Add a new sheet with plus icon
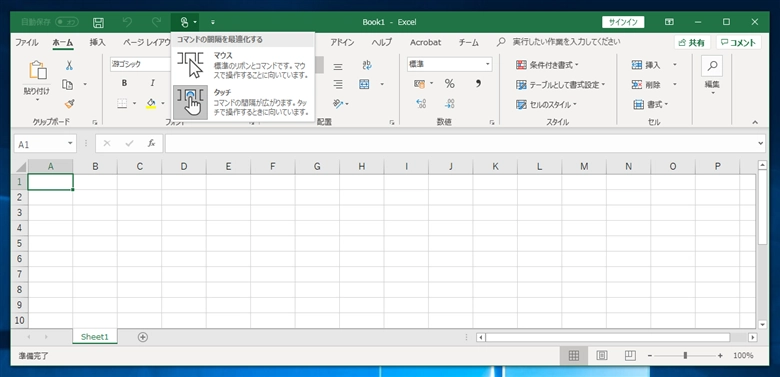The width and height of the screenshot is (780, 377). (x=143, y=337)
